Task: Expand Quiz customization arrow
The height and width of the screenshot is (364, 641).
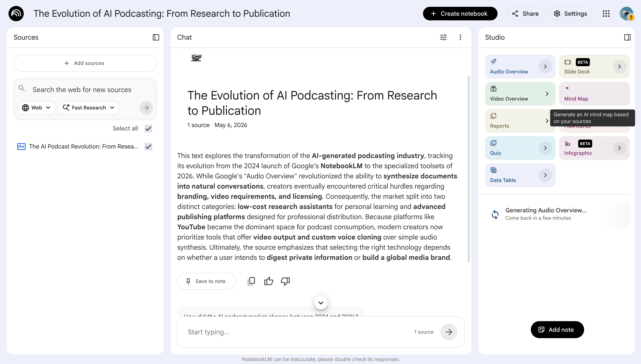Action: tap(545, 148)
